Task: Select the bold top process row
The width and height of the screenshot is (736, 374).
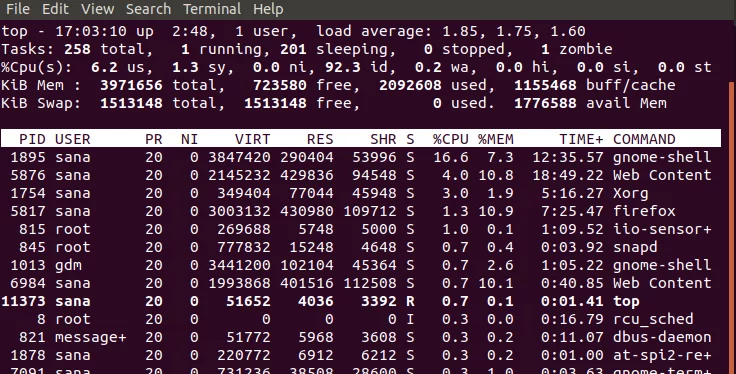Action: pos(360,301)
